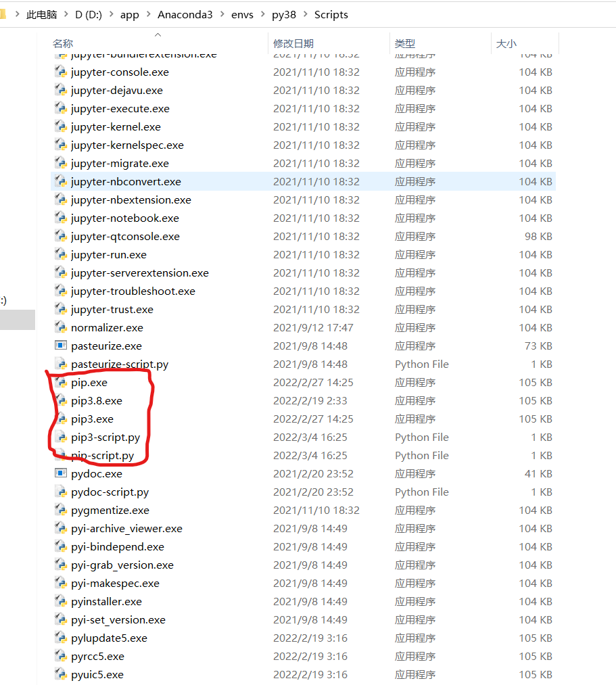616x685 pixels.
Task: Expand the chevron after Anaconda3 in path
Action: 222,14
